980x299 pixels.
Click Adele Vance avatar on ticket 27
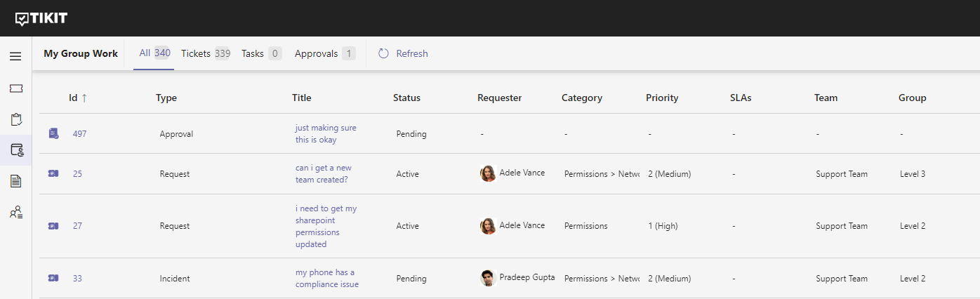pyautogui.click(x=488, y=226)
